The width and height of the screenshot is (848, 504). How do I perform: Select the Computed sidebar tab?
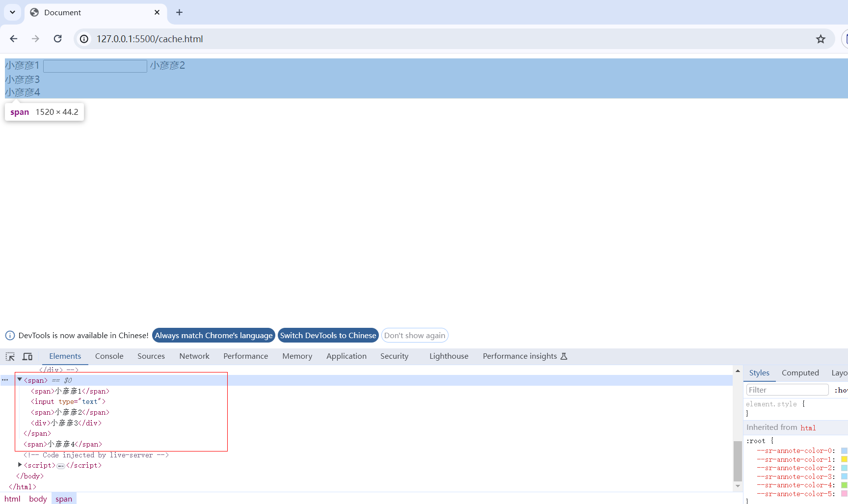(800, 373)
